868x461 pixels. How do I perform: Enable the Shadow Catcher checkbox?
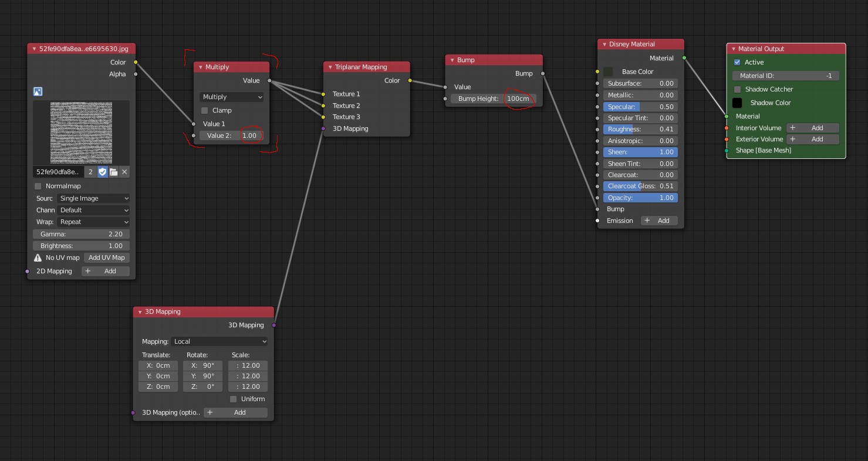click(x=738, y=90)
